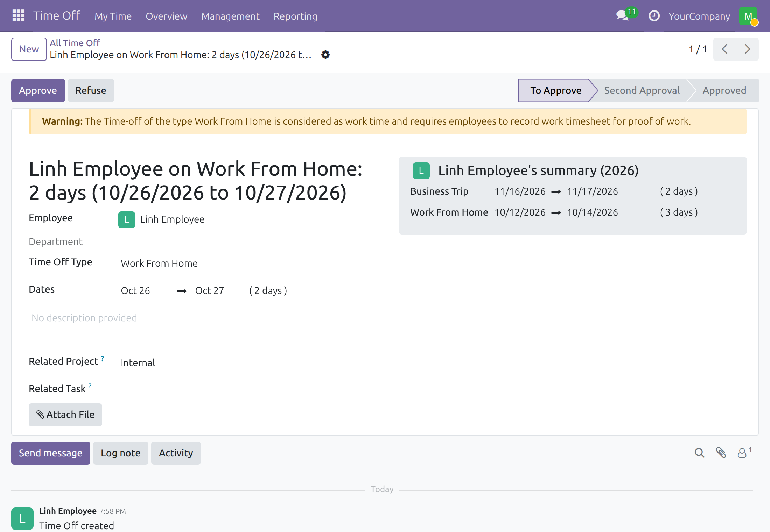The height and width of the screenshot is (532, 770).
Task: Open the Related Project field Internal
Action: point(138,363)
